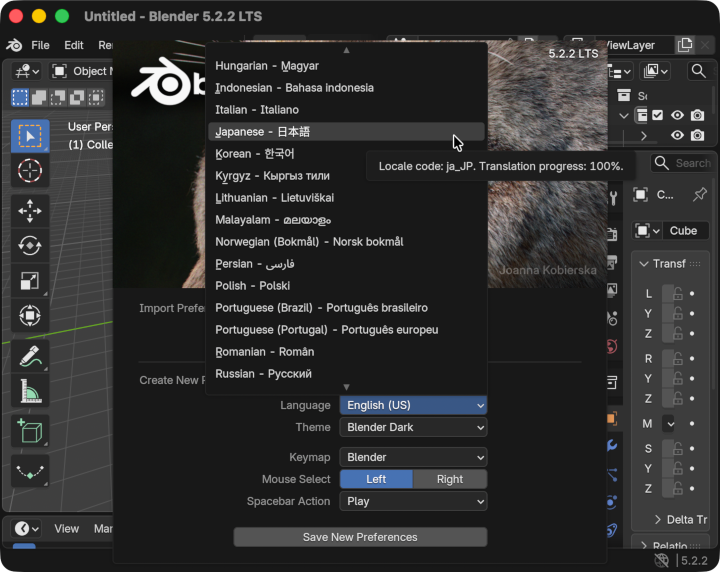720x572 pixels.
Task: Toggle the eye icon of the child outliner row
Action: [x=677, y=135]
